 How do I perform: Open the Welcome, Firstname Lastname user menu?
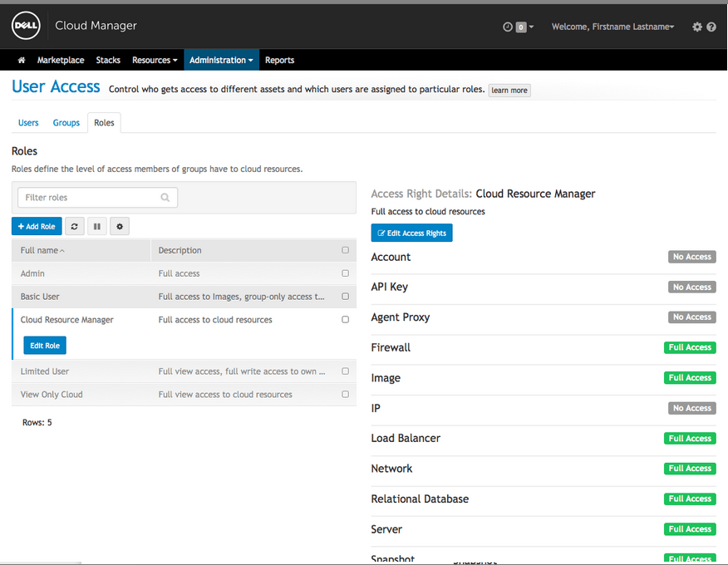(x=612, y=27)
